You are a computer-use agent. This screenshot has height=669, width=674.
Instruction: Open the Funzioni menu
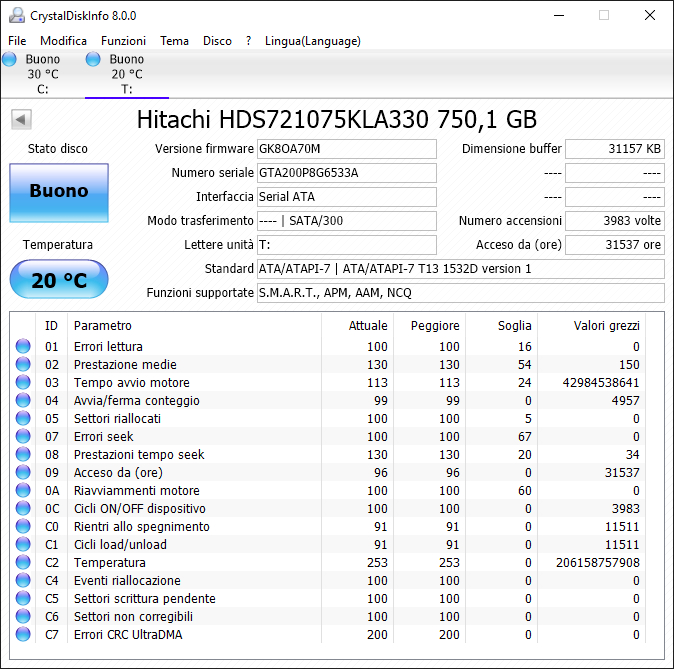[123, 41]
